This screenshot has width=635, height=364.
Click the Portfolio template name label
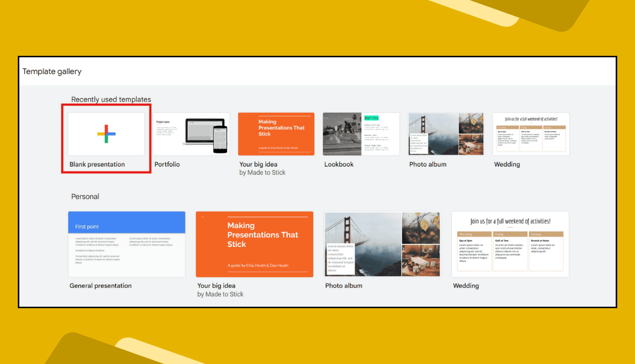pyautogui.click(x=167, y=164)
